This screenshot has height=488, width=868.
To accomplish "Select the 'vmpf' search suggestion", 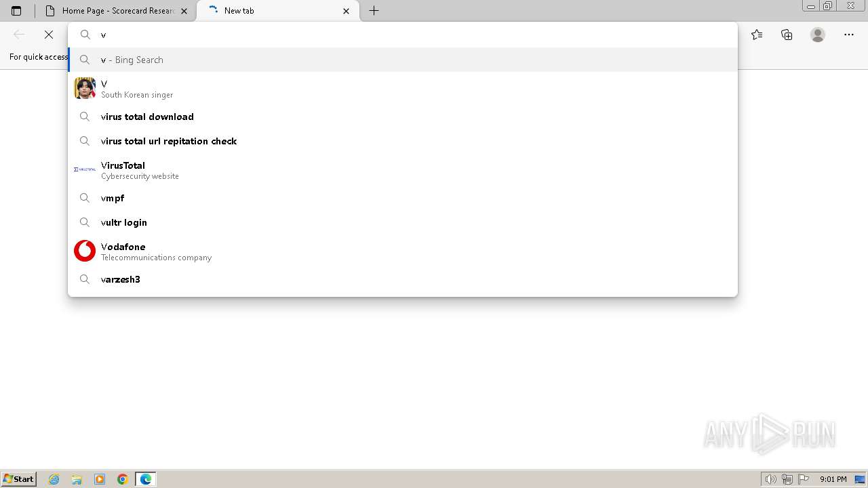I will pyautogui.click(x=403, y=198).
